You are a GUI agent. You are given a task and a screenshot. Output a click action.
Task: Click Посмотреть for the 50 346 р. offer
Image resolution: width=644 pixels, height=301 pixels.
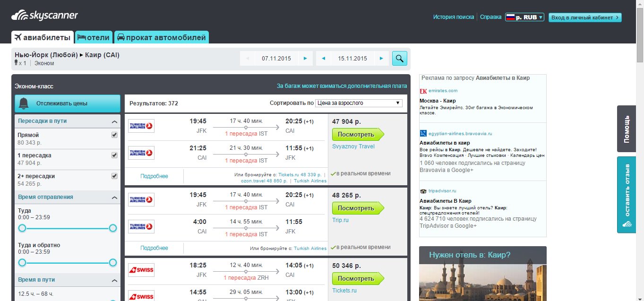click(358, 278)
